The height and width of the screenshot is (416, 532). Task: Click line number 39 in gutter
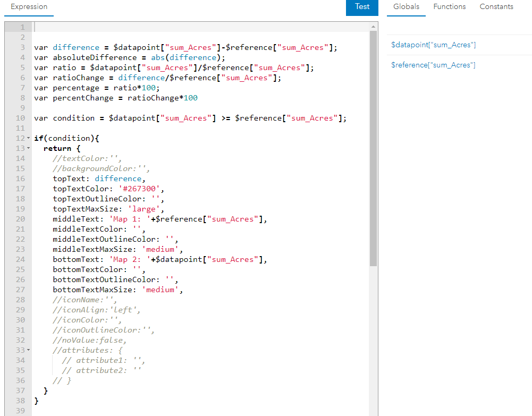click(x=20, y=411)
